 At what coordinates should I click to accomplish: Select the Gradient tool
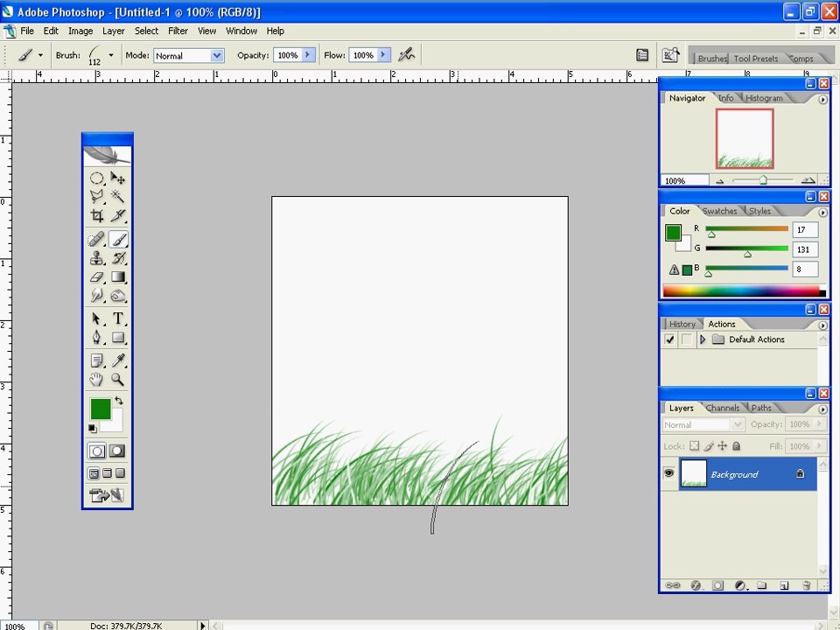[x=118, y=277]
